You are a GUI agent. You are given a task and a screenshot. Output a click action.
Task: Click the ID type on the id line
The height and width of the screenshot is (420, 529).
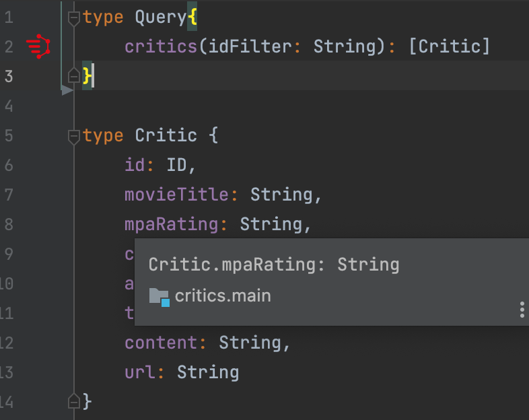[178, 166]
